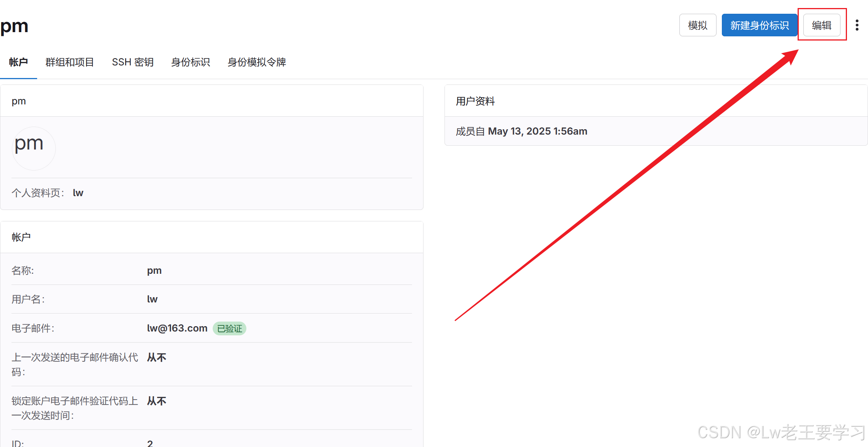Image resolution: width=868 pixels, height=447 pixels.
Task: Click 从不 beside 上一次发送的电子邮件确认代码
Action: point(156,358)
